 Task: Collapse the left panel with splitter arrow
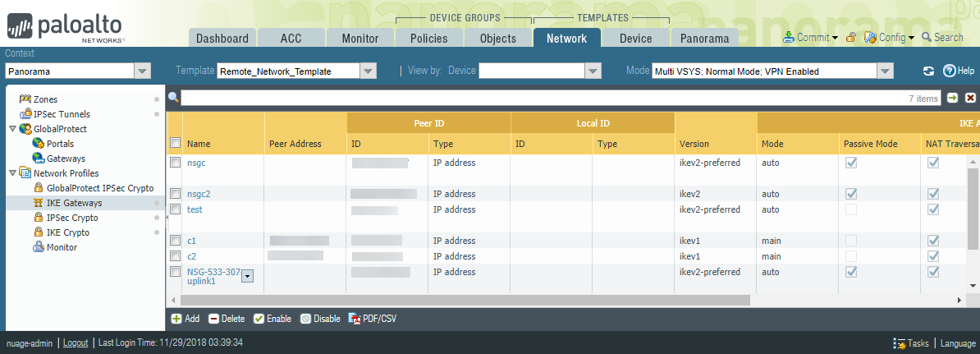(167, 217)
